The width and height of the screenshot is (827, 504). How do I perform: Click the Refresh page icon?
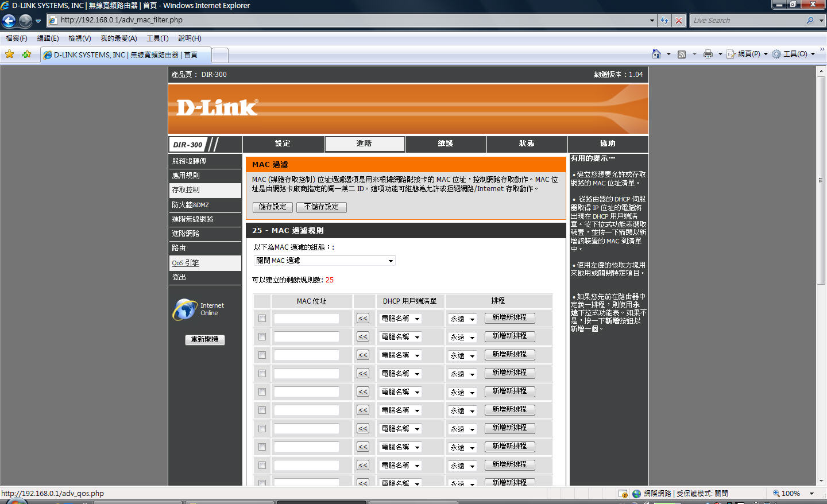[664, 20]
